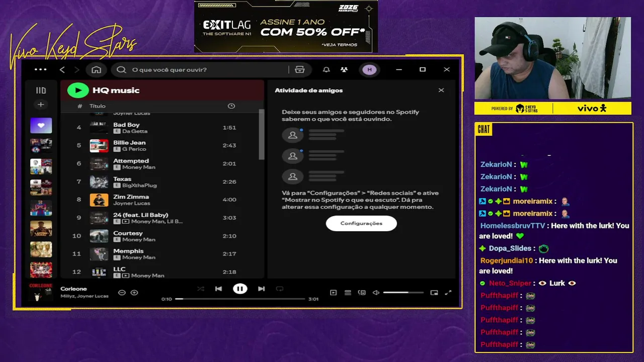644x362 pixels.
Task: Click the Corleone now-playing album cover
Action: pyautogui.click(x=41, y=292)
